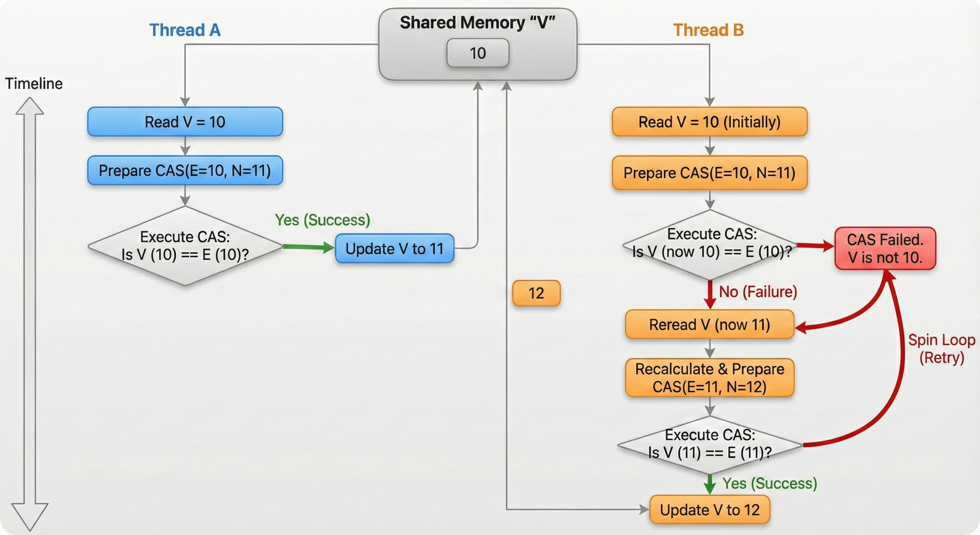
Task: Click the orange 'Prepare CAS(E=10, N=11)' box
Action: point(709,173)
